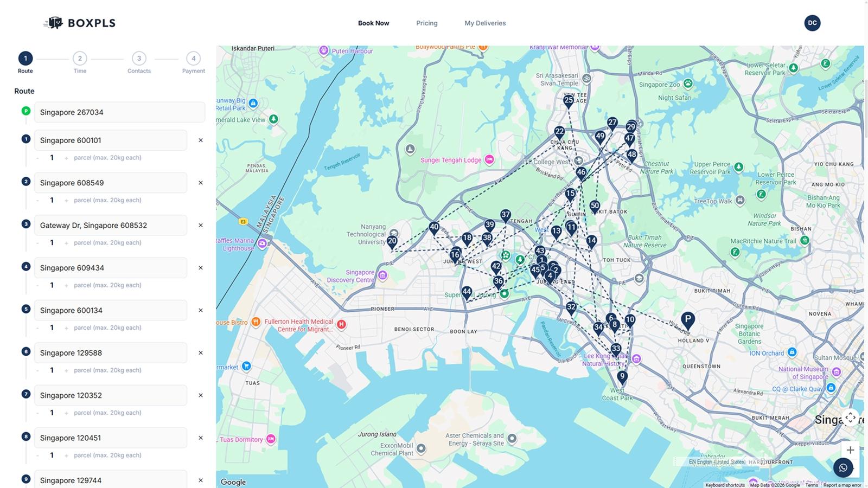Open map Terms link
Viewport: 868px width, 488px height.
[x=812, y=485]
